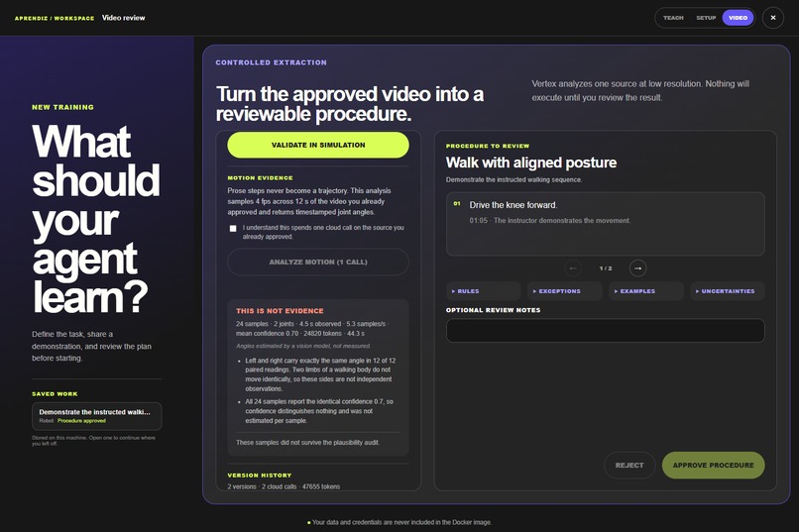Click the '1 / 2' step counter
This screenshot has width=799, height=532.
click(x=606, y=268)
